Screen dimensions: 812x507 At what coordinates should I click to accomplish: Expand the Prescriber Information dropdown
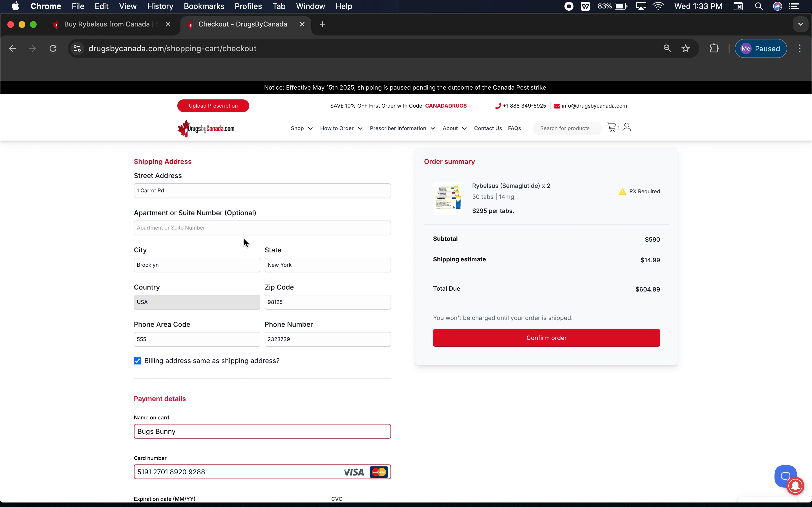click(402, 128)
